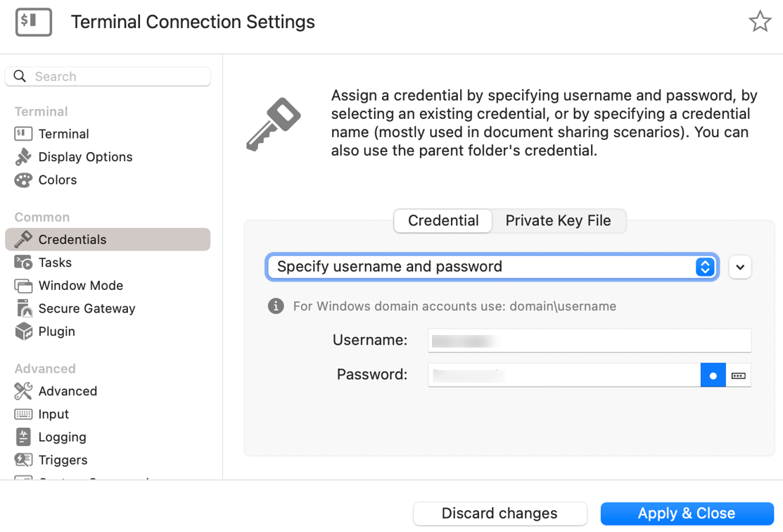Expand the chevron menu beside credential dropdown
The width and height of the screenshot is (783, 532).
[x=740, y=267]
